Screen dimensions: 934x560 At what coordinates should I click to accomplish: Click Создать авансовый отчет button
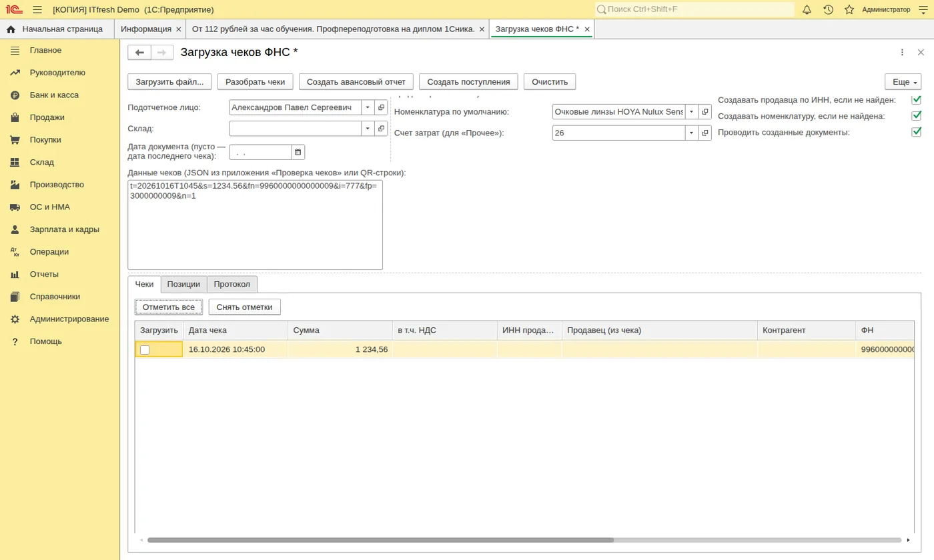click(356, 82)
